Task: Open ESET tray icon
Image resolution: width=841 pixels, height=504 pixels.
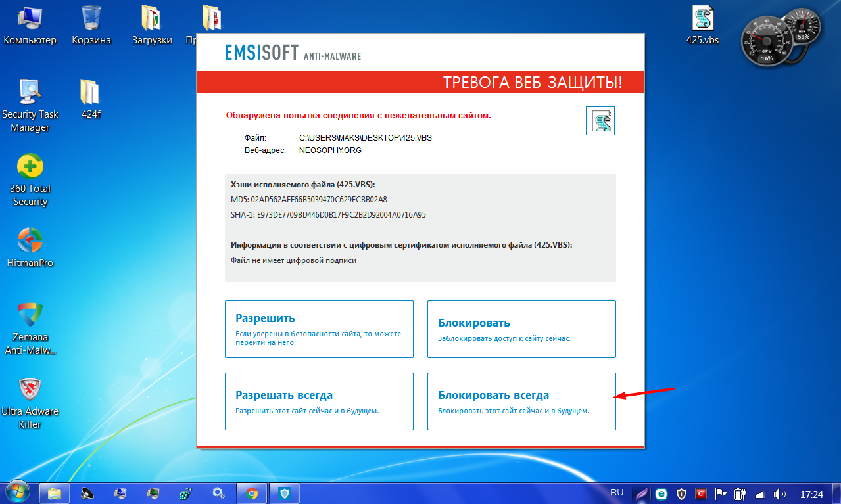Action: tap(661, 493)
